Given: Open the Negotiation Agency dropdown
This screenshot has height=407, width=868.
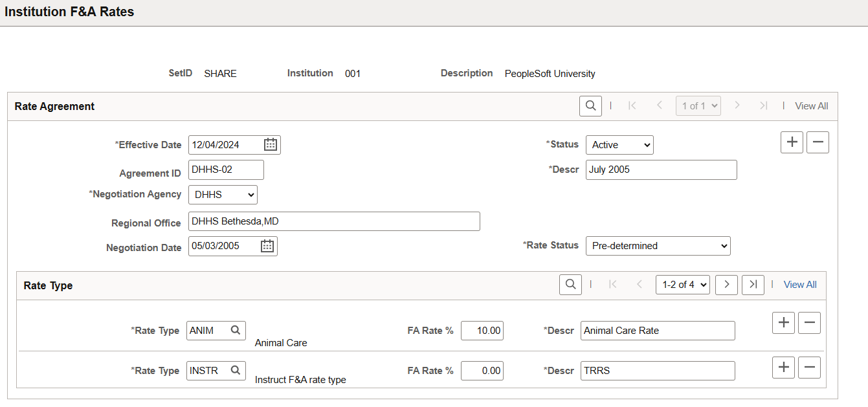Looking at the screenshot, I should pos(223,194).
